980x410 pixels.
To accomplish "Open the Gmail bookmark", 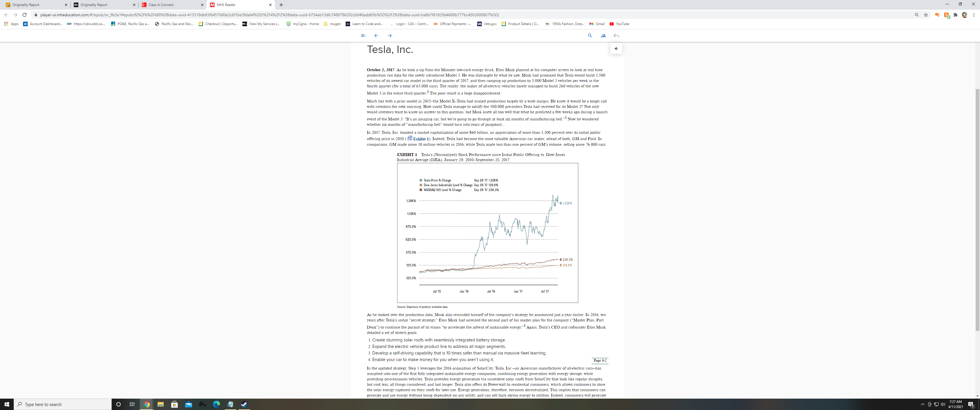I will [597, 24].
